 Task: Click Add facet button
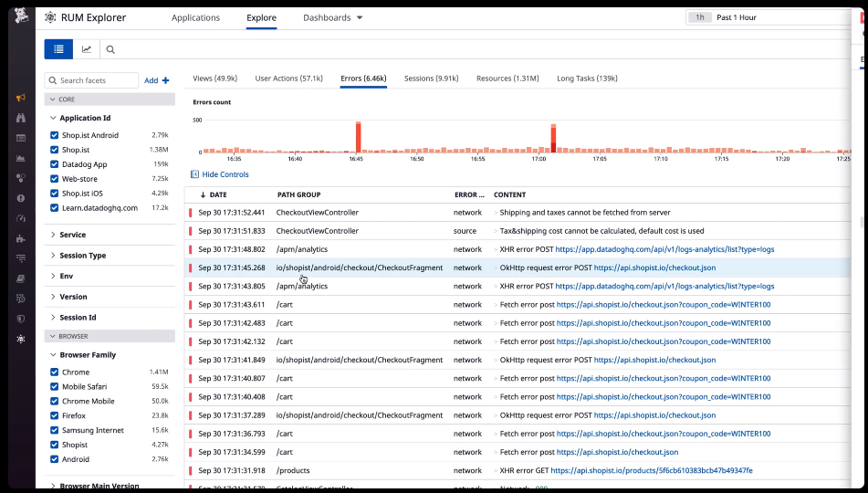point(156,80)
